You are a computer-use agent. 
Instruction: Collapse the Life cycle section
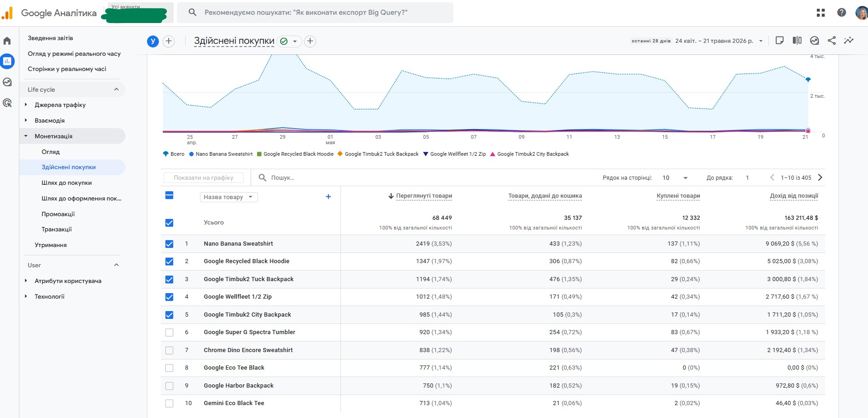(x=117, y=89)
